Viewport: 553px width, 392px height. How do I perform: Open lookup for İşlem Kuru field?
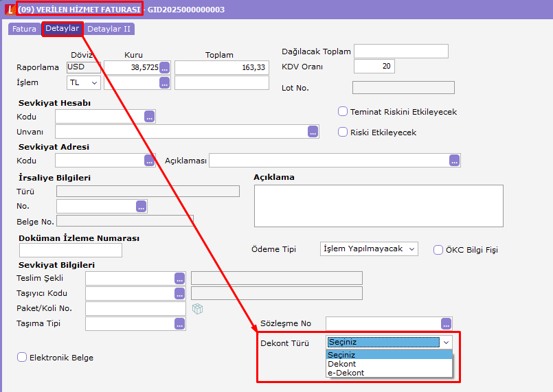(164, 83)
